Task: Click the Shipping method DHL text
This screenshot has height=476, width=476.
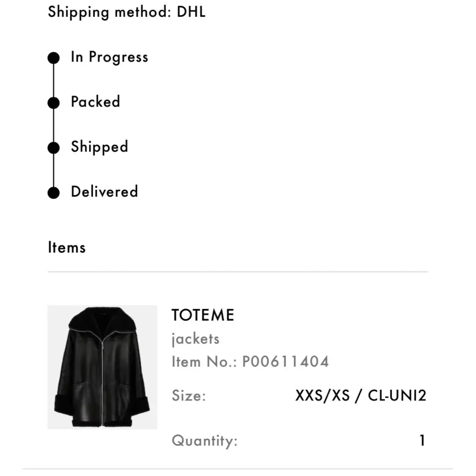Action: pos(126,12)
